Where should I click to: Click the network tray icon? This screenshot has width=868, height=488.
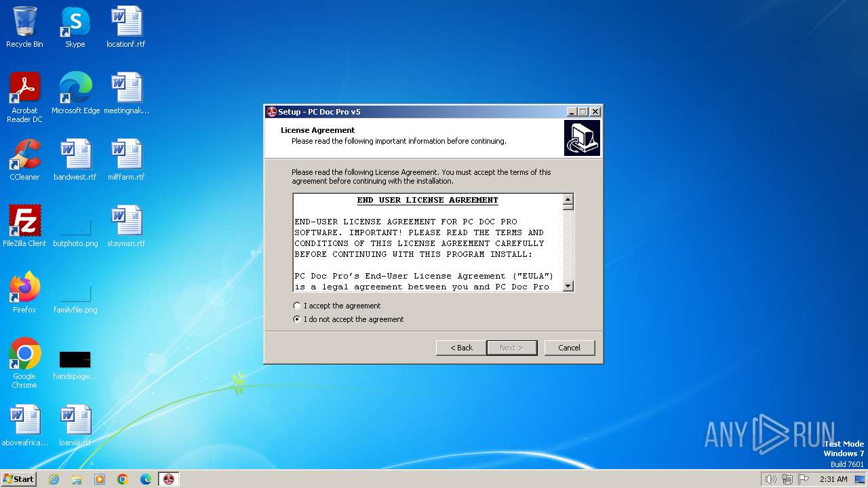(x=787, y=479)
